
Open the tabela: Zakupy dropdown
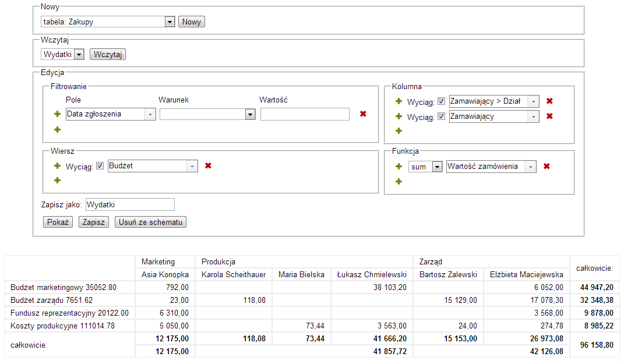(x=170, y=22)
